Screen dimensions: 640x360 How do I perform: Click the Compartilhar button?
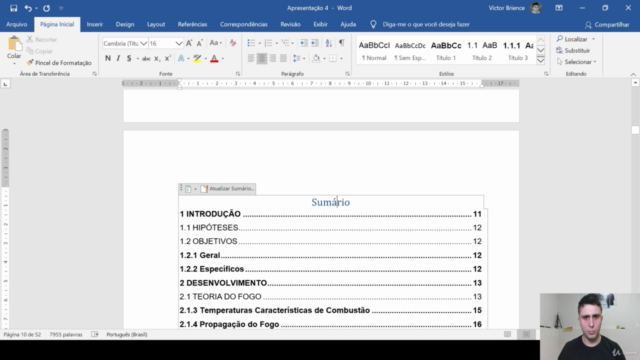pos(607,25)
